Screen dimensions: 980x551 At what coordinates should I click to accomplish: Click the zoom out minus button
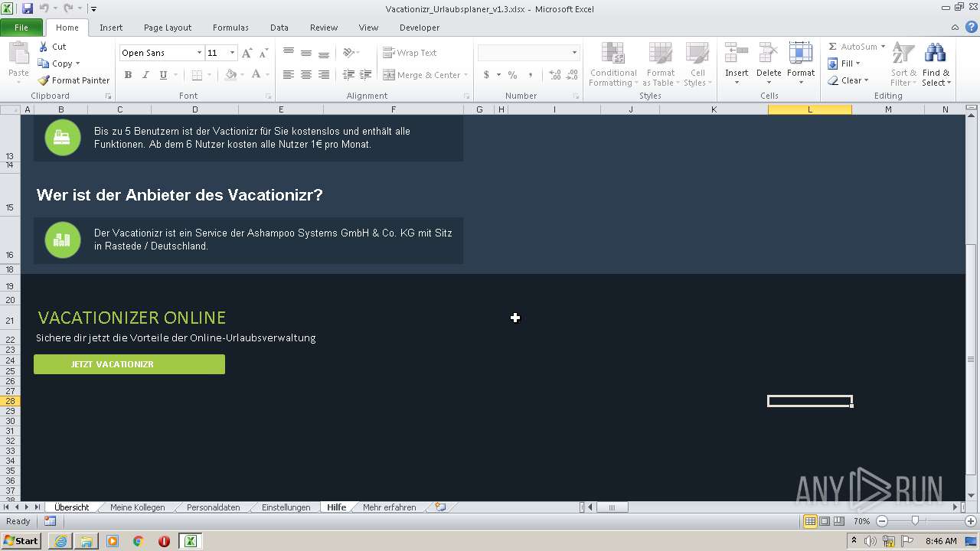[881, 521]
